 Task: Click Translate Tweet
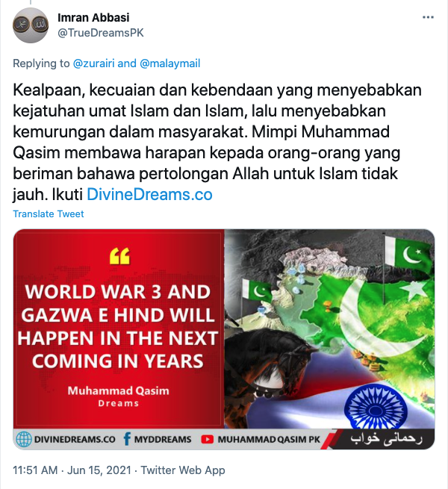coord(49,214)
